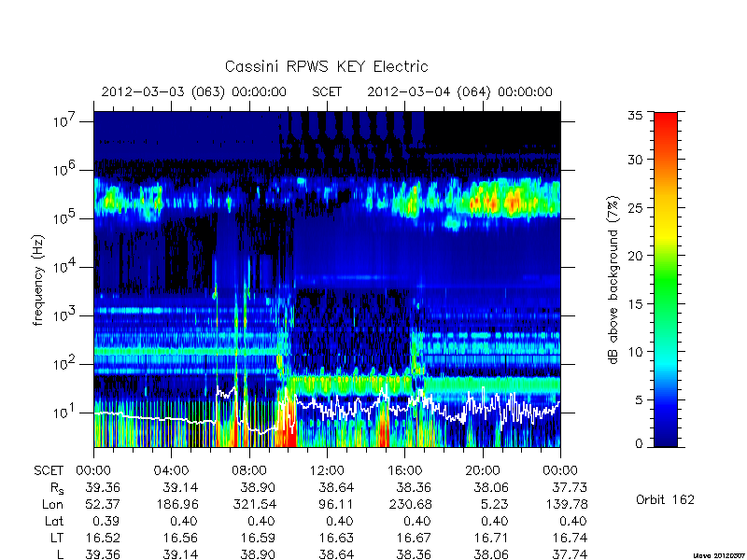Click the start date '2012-03-03 (063) 00:00:00'
The image size is (747, 560).
[x=194, y=91]
